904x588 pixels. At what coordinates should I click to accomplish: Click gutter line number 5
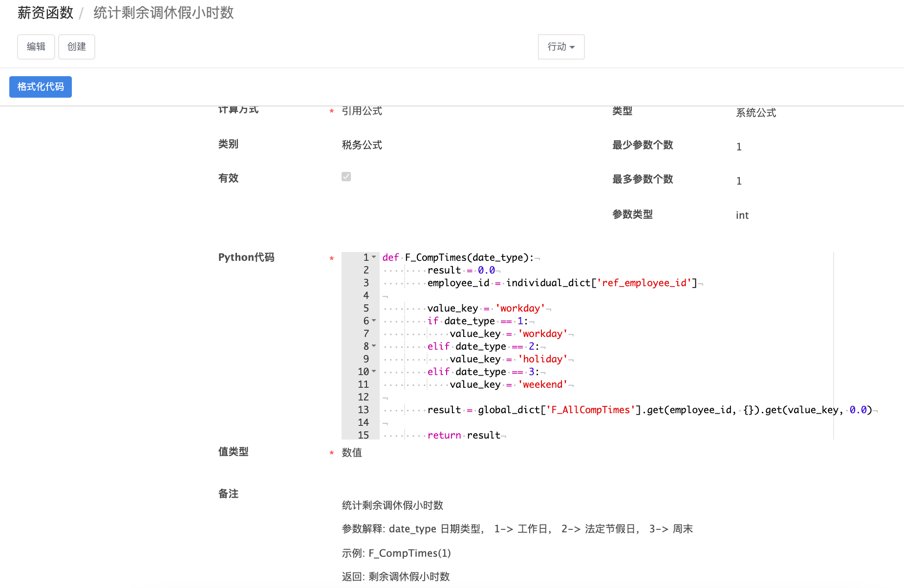click(x=366, y=308)
